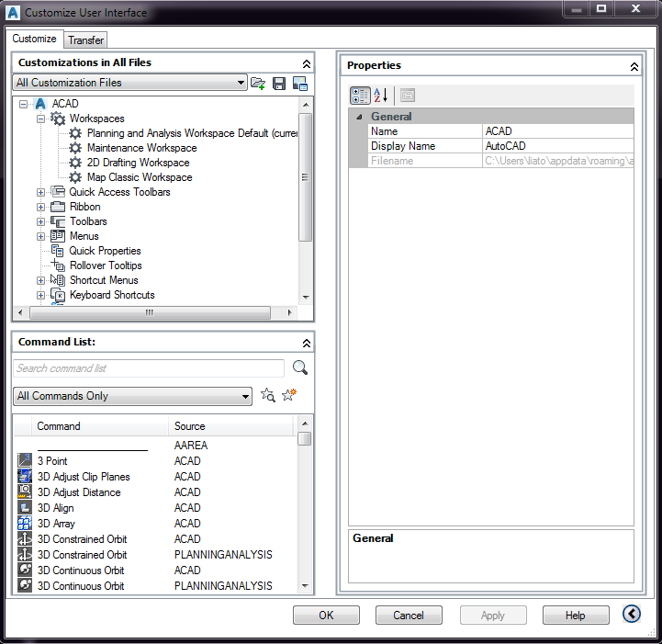The height and width of the screenshot is (644, 662).
Task: Click the Display Name value AutoCAD
Action: (x=557, y=146)
